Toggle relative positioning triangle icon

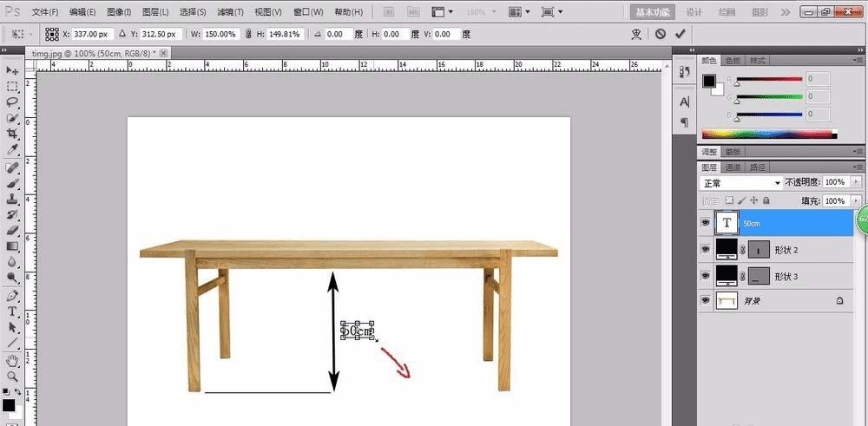point(122,35)
